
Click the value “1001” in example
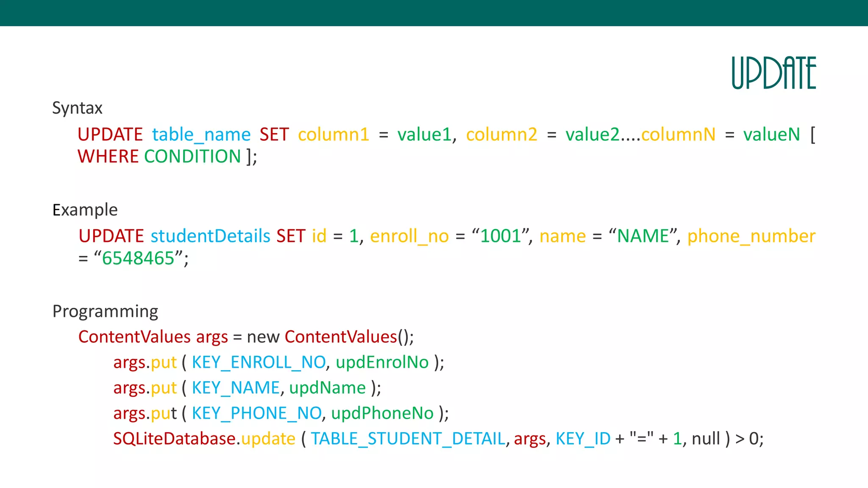pos(501,236)
